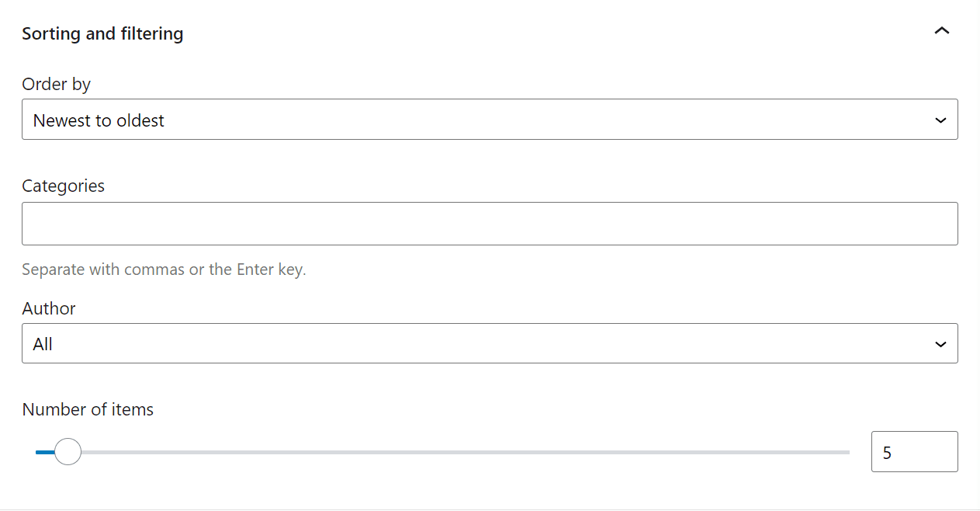Click inside the Number of items value box
Screen dimensions: 980x511
914,451
